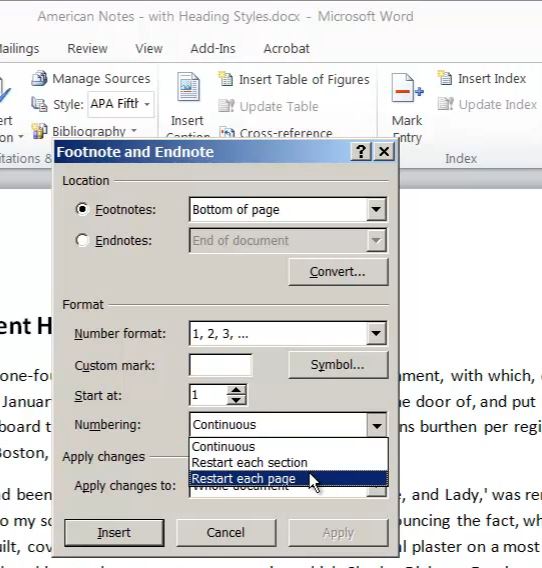Click Insert Table of Figures icon
The image size is (542, 568).
226,79
